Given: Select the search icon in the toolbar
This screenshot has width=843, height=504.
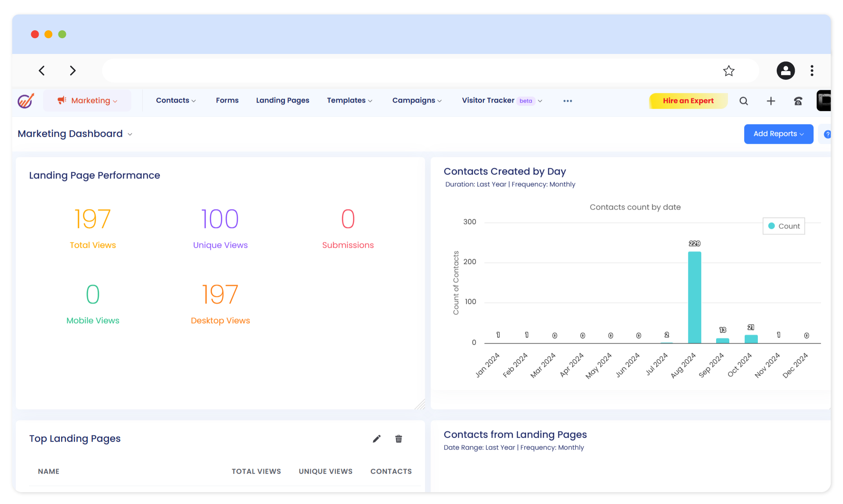Looking at the screenshot, I should [x=744, y=100].
